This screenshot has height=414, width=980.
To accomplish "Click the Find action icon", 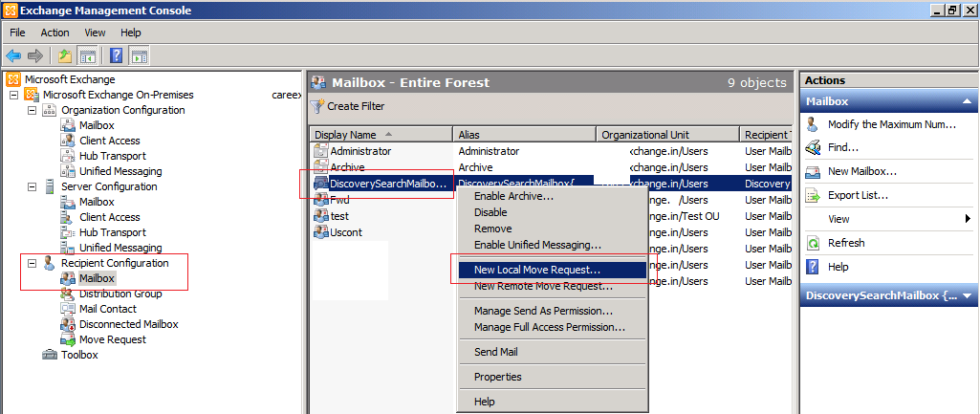I will (813, 147).
